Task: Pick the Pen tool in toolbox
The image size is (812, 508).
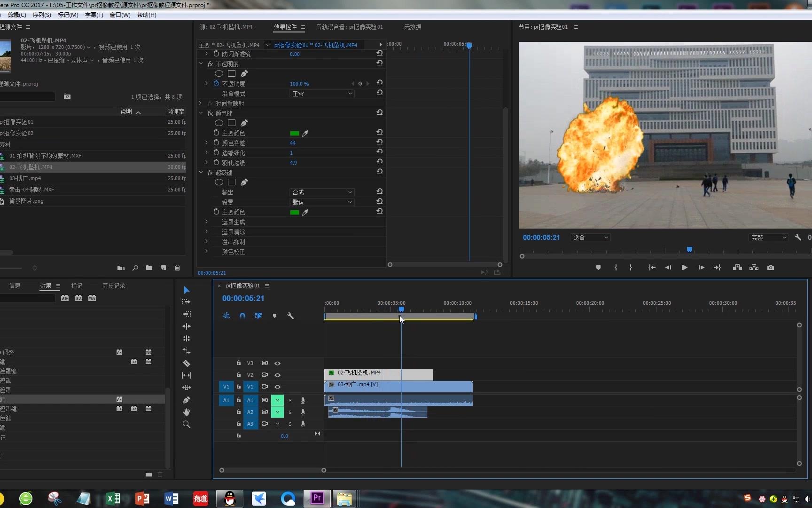Action: tap(187, 400)
